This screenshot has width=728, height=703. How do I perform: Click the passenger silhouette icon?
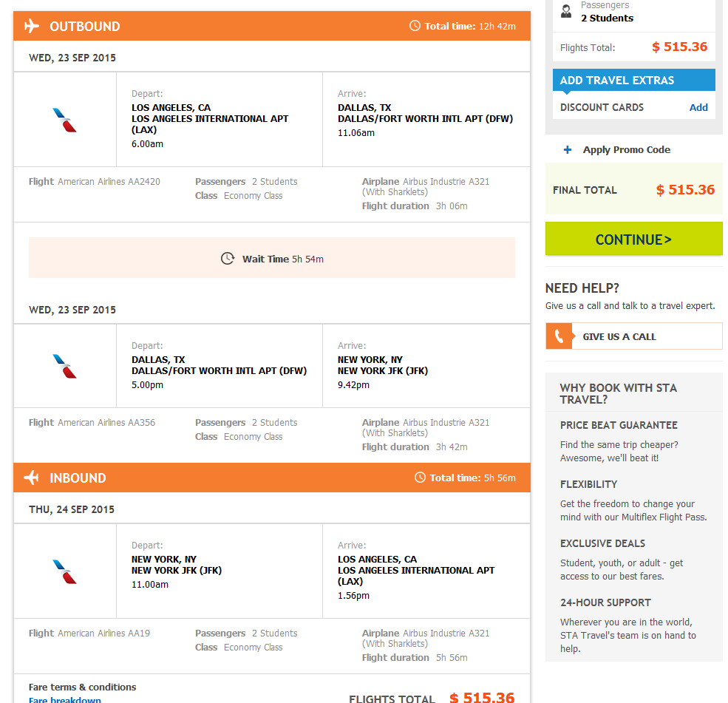(566, 12)
